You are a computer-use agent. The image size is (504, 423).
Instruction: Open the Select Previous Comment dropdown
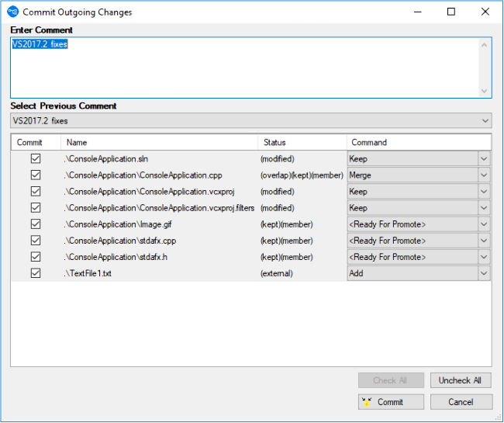click(x=485, y=121)
